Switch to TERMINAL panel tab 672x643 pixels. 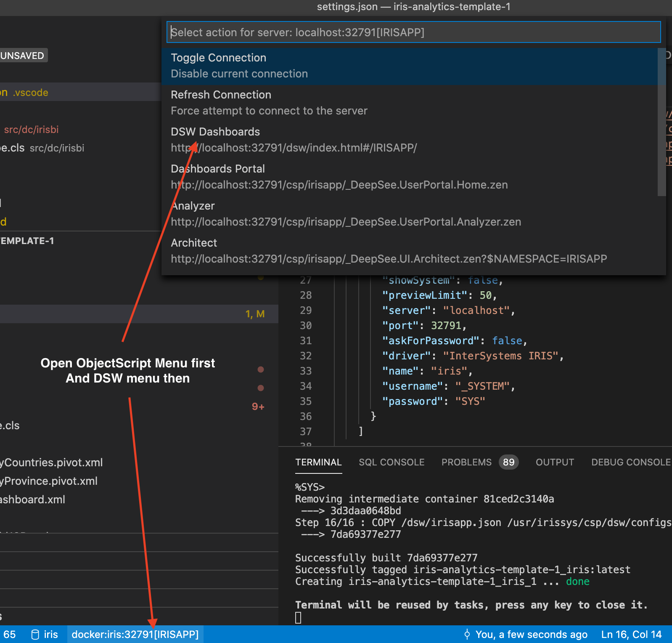318,462
